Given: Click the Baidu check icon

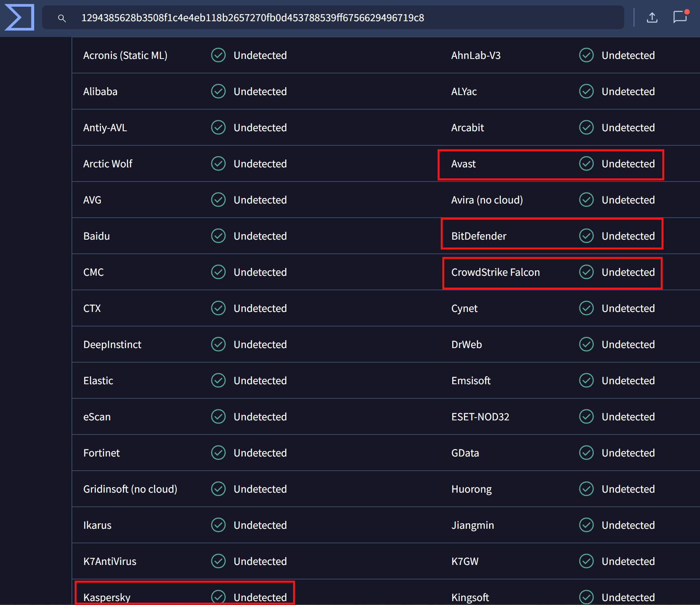Looking at the screenshot, I should click(218, 236).
